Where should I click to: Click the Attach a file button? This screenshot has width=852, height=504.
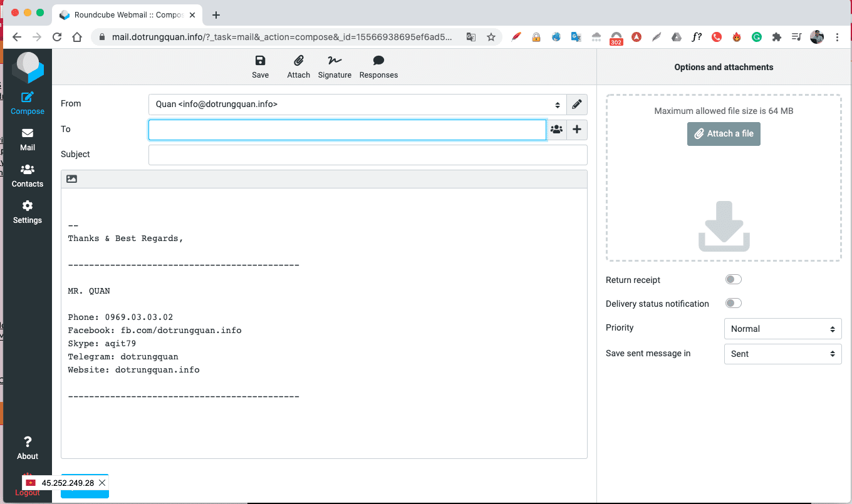[724, 134]
